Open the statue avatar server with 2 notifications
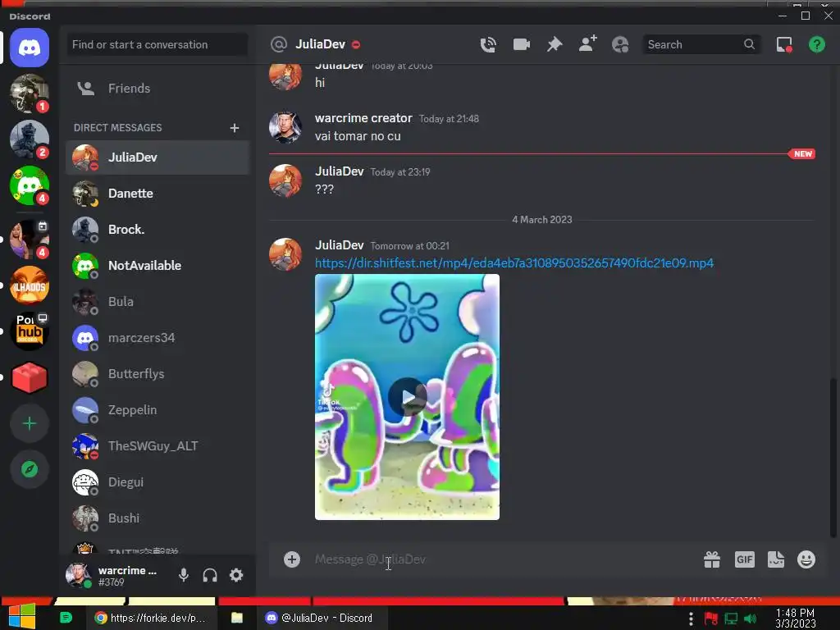840x630 pixels. 30,139
